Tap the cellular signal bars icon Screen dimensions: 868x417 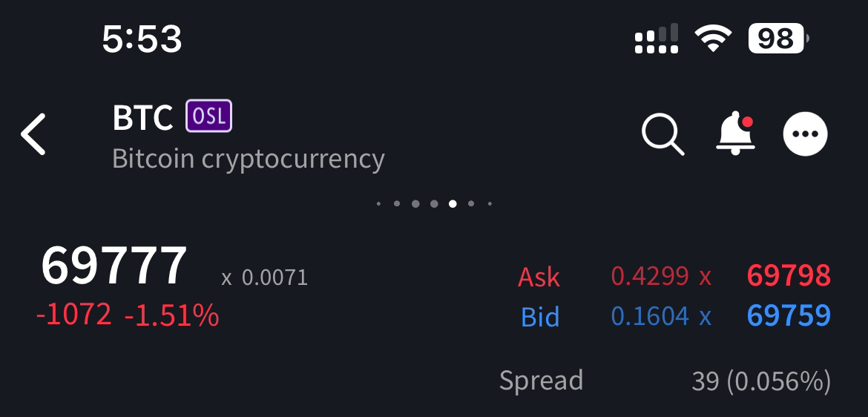657,39
